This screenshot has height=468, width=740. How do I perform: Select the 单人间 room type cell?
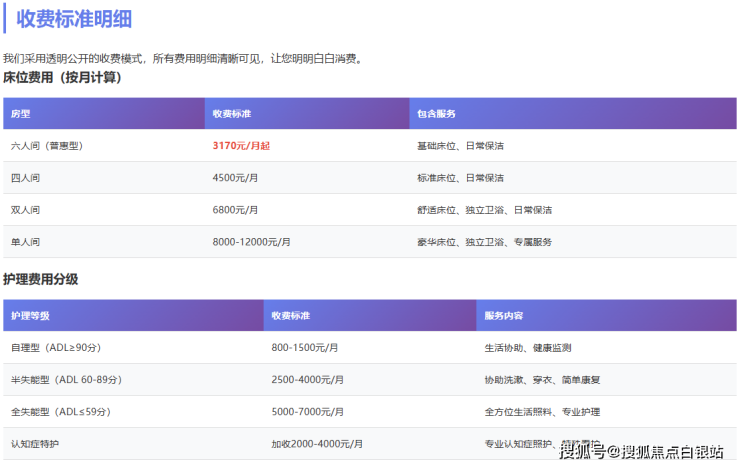(26, 242)
